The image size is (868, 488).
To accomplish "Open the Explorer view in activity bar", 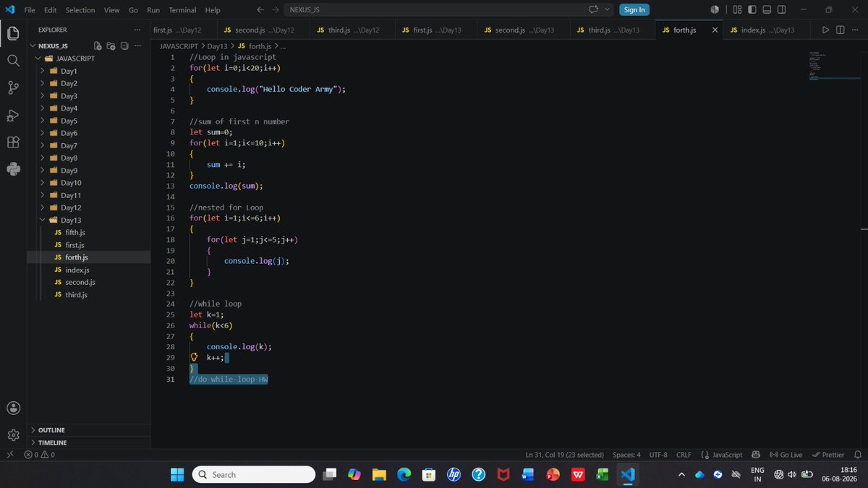I will [13, 33].
